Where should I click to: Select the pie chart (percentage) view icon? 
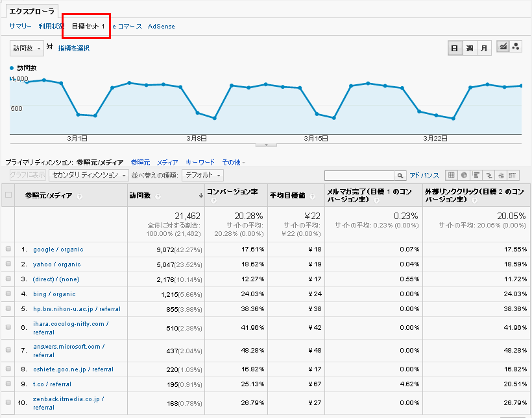pyautogui.click(x=464, y=176)
